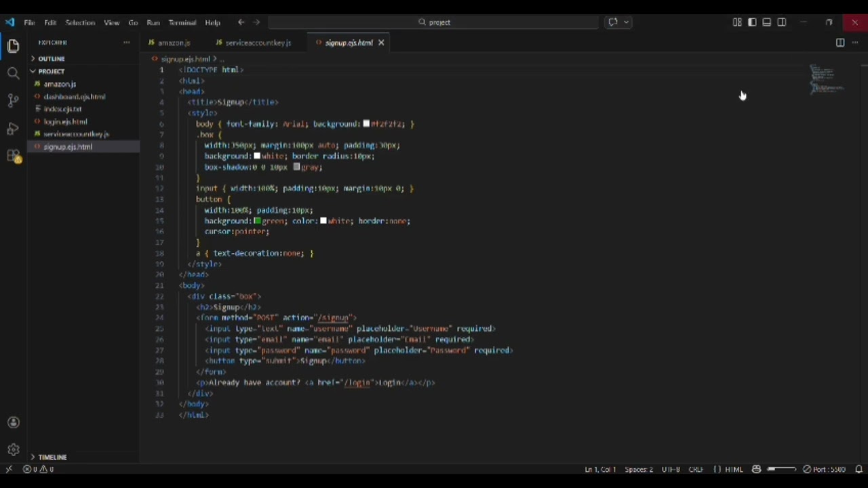
Task: Open the Selection menu
Action: (x=80, y=22)
